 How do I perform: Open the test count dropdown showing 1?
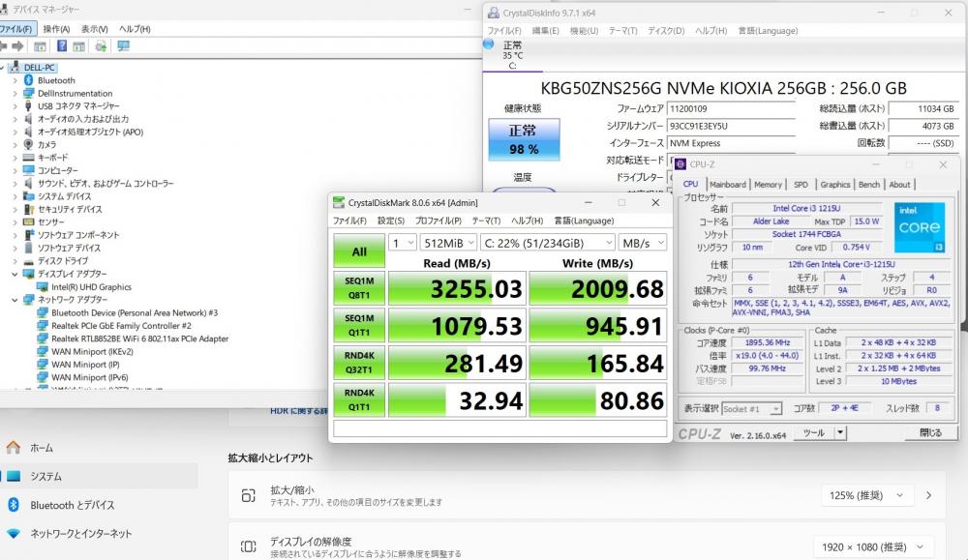tap(403, 243)
